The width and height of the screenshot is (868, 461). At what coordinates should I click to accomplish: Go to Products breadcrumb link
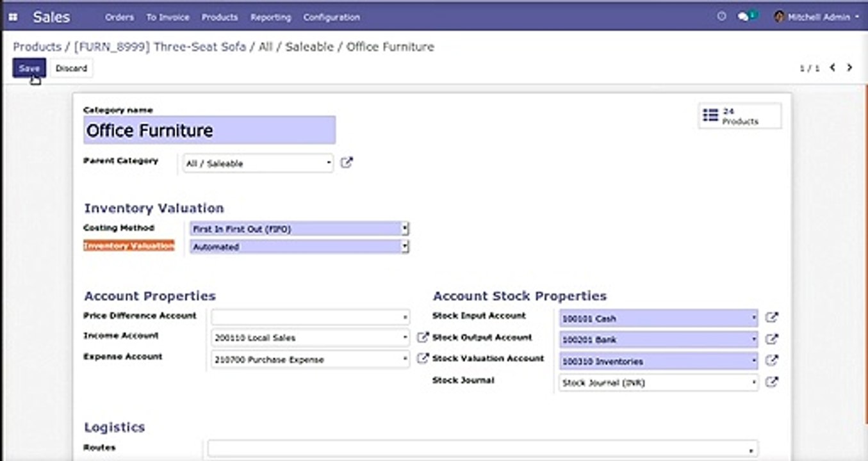tap(37, 47)
